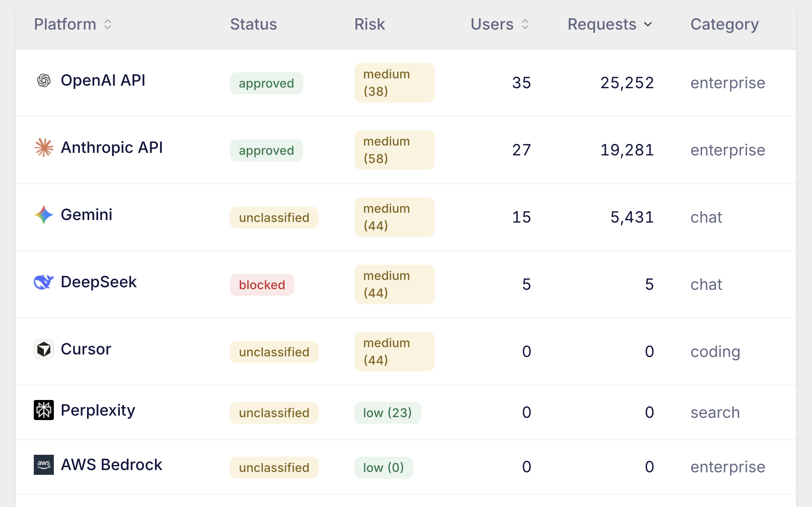
Task: Click unclassified status badge for Gemini
Action: (x=274, y=218)
